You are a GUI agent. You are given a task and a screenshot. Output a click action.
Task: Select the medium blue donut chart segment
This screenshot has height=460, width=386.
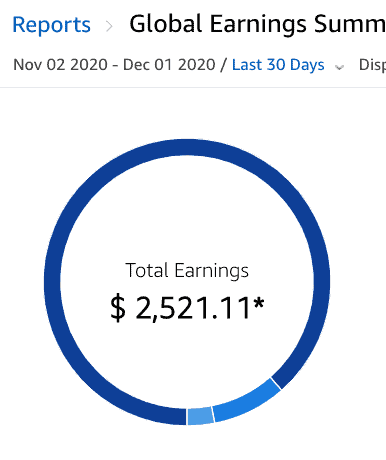click(x=247, y=403)
